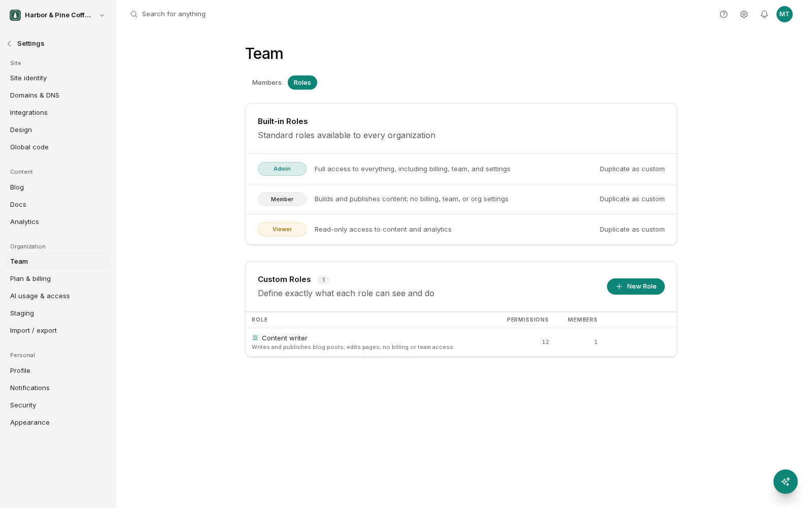Click the PERMISSIONS column header
The height and width of the screenshot is (508, 812).
pos(528,320)
